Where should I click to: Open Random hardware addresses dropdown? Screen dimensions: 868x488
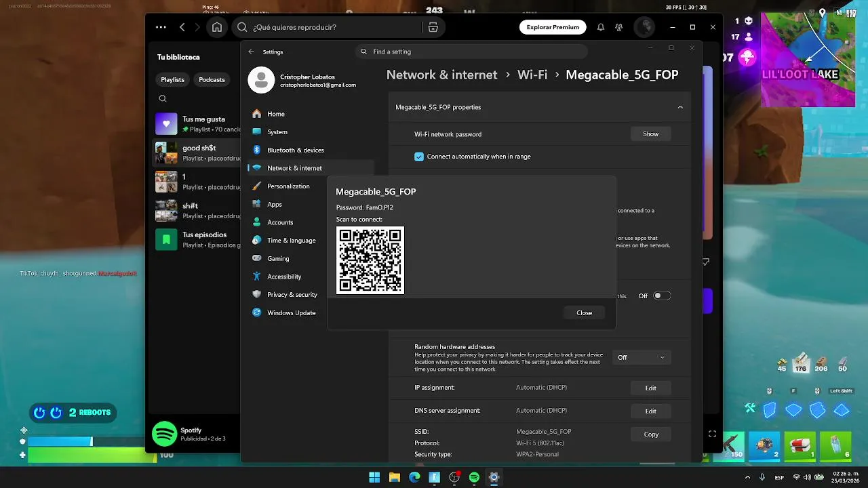(640, 357)
